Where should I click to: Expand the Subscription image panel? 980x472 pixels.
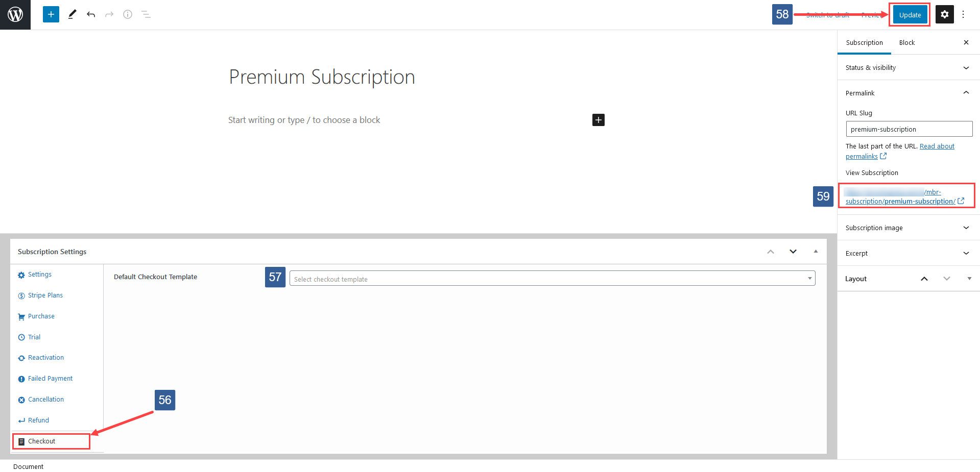pyautogui.click(x=966, y=228)
